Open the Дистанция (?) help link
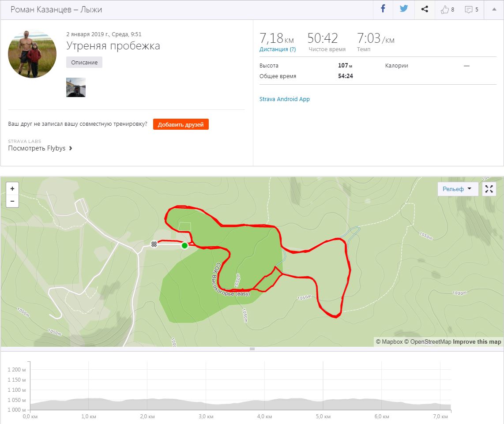504x424 pixels. click(278, 49)
